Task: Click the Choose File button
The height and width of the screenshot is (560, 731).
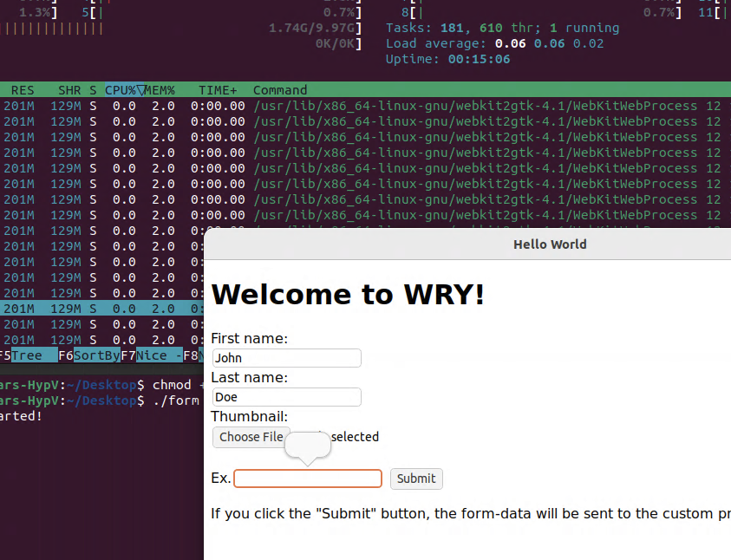Action: pos(251,437)
